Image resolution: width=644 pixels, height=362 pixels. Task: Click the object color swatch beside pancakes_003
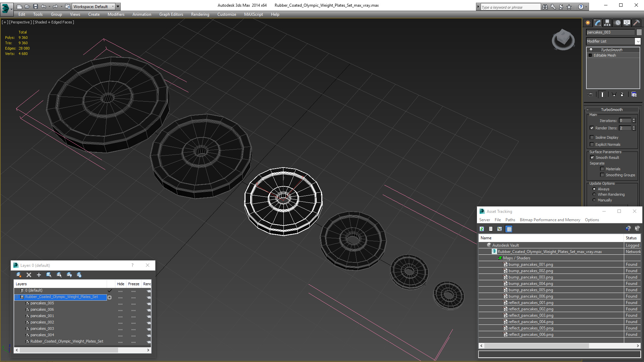pos(639,32)
